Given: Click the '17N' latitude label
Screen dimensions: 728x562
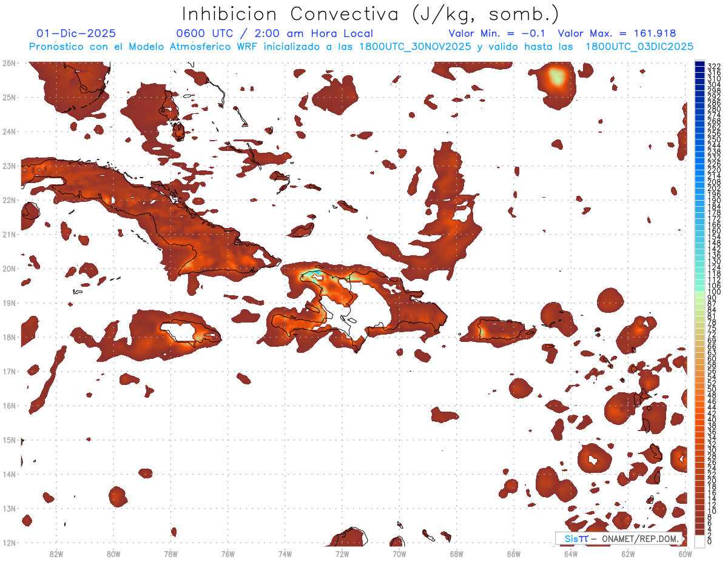Looking at the screenshot, I should [x=9, y=371].
